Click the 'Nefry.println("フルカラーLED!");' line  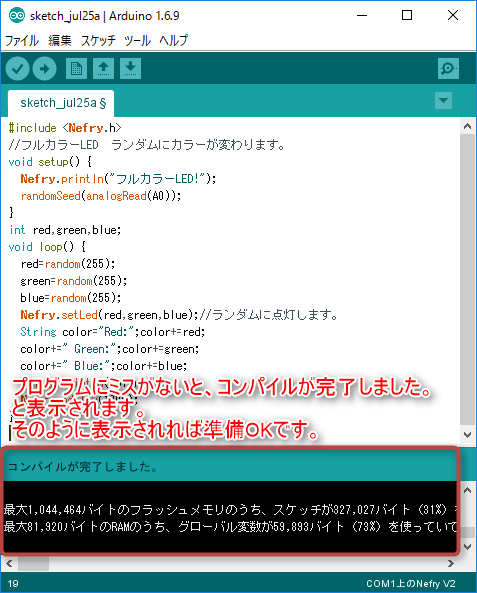click(118, 179)
